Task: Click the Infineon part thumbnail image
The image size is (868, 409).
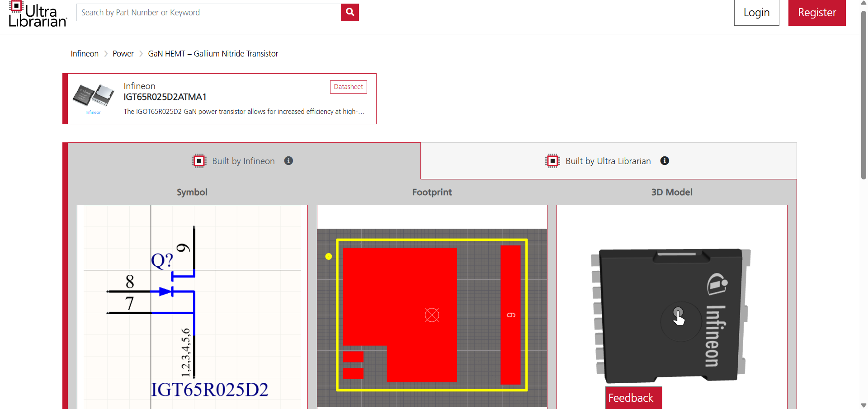Action: (x=94, y=96)
